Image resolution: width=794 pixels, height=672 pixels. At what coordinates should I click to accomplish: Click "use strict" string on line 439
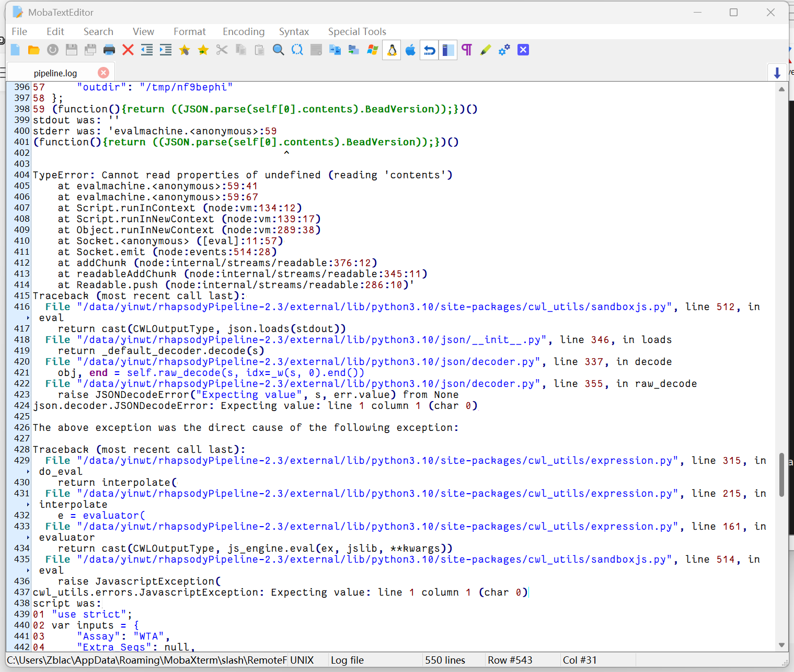pyautogui.click(x=89, y=614)
